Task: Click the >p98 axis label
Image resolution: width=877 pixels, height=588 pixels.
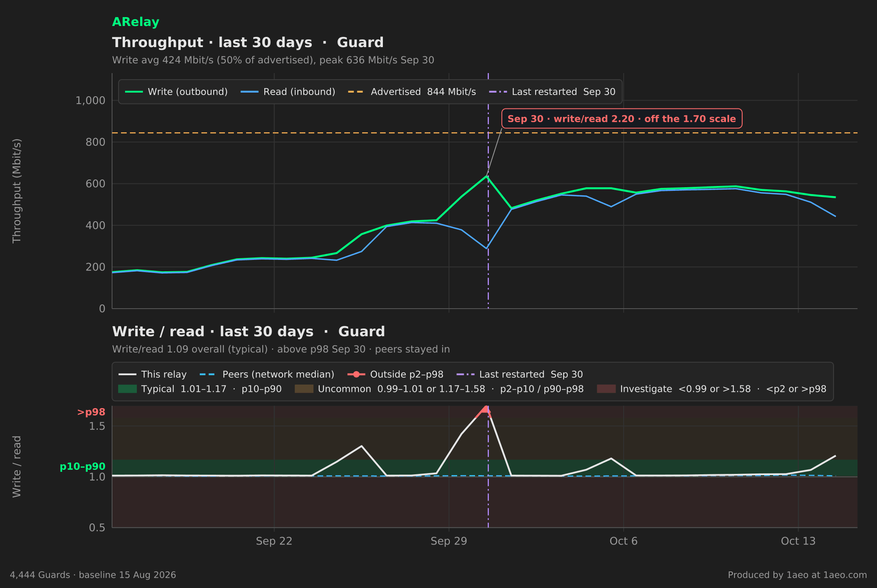Action: [91, 412]
